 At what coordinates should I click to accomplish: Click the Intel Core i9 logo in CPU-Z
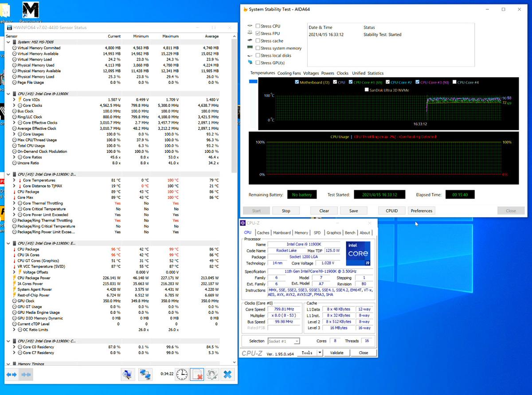[x=357, y=254]
